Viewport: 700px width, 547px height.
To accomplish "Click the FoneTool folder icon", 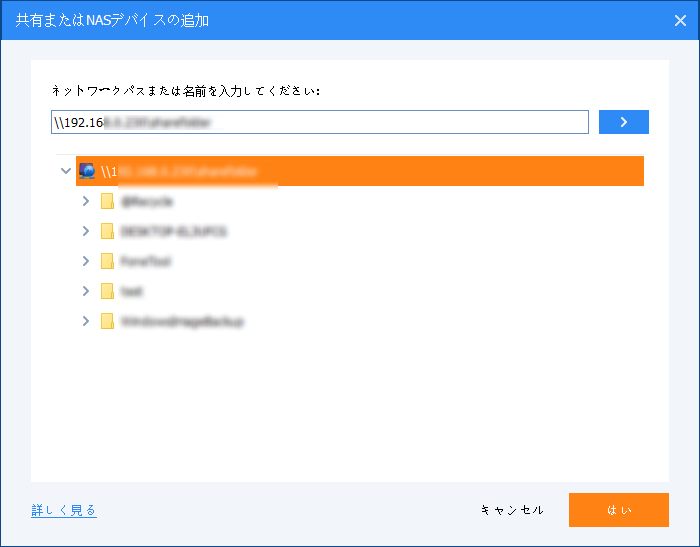I will (x=107, y=261).
